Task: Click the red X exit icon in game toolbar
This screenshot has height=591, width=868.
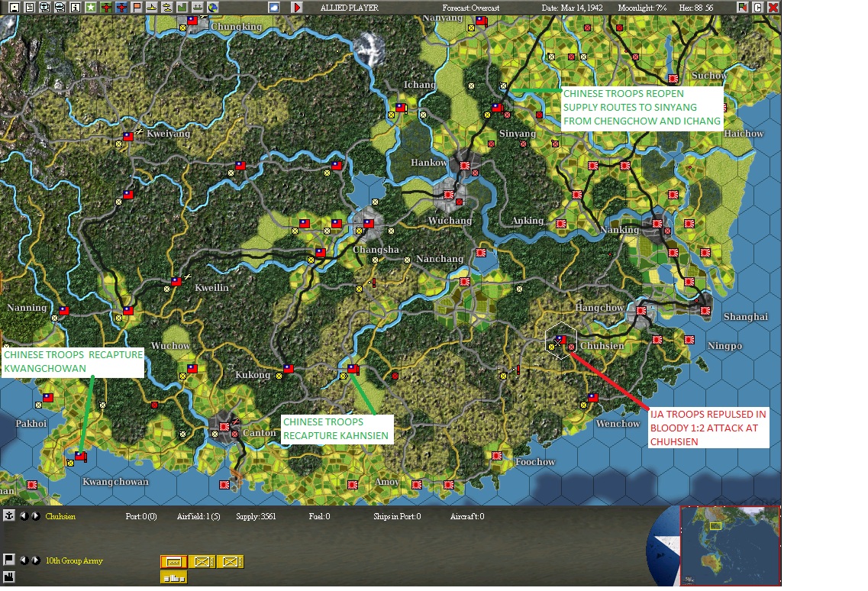Action: (x=773, y=7)
